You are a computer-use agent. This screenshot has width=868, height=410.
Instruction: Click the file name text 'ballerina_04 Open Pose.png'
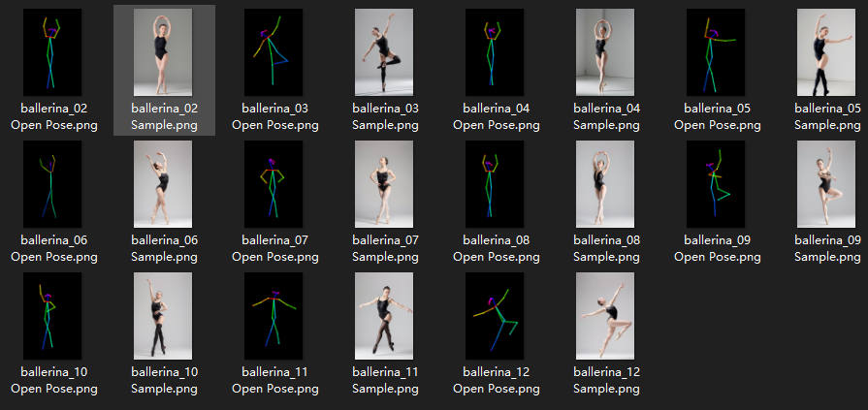[496, 116]
